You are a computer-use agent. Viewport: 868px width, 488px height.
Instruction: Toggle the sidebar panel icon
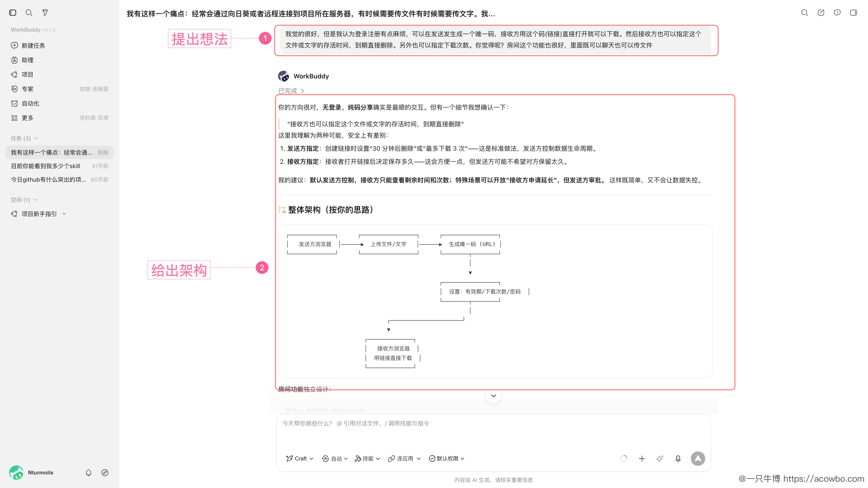coord(13,13)
